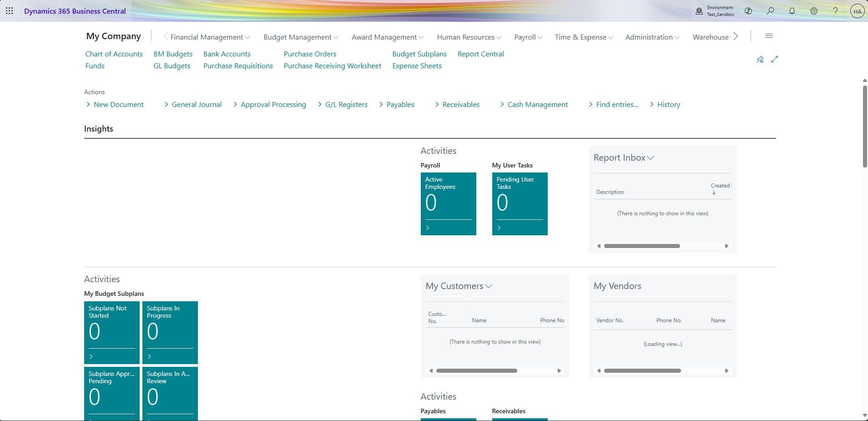Viewport: 868px width, 421px height.
Task: Open the Copilot assistant icon
Action: click(x=749, y=11)
